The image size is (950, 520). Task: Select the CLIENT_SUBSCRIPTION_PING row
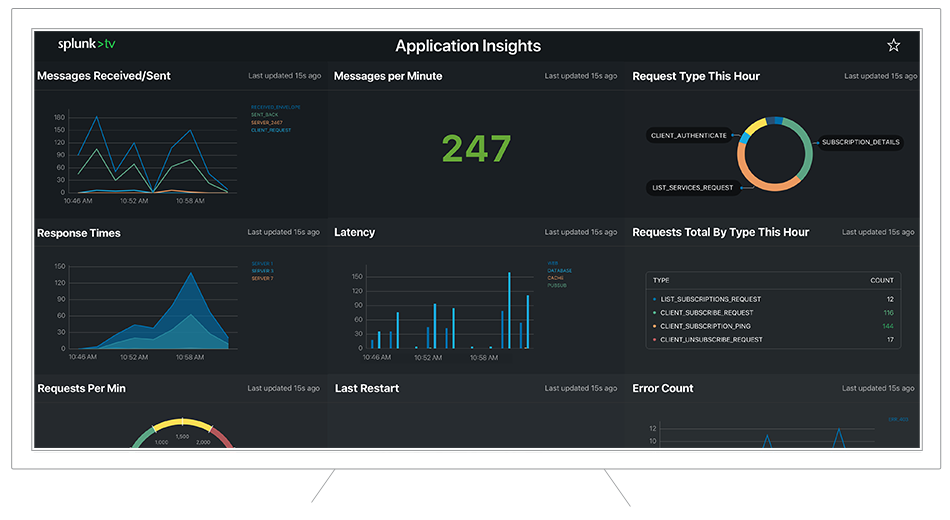point(773,326)
